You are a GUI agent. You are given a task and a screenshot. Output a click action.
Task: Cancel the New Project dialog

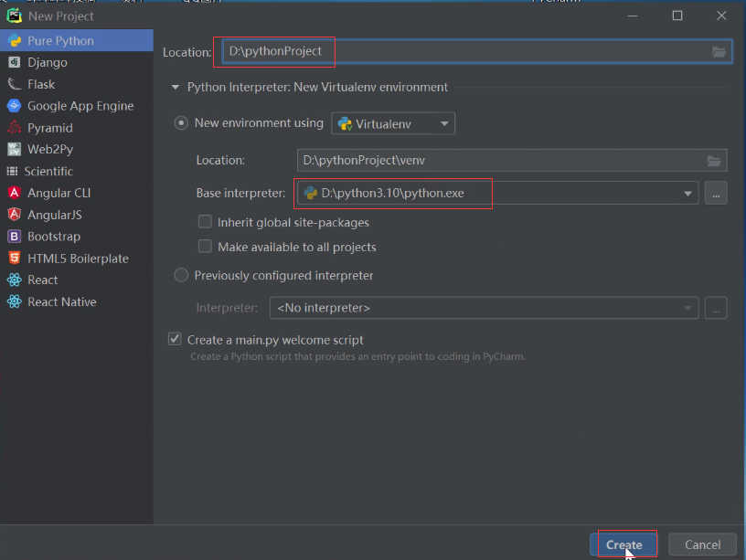(702, 544)
